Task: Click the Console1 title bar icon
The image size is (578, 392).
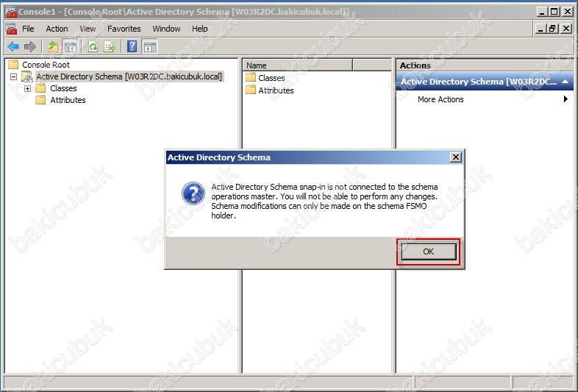Action: pos(11,12)
